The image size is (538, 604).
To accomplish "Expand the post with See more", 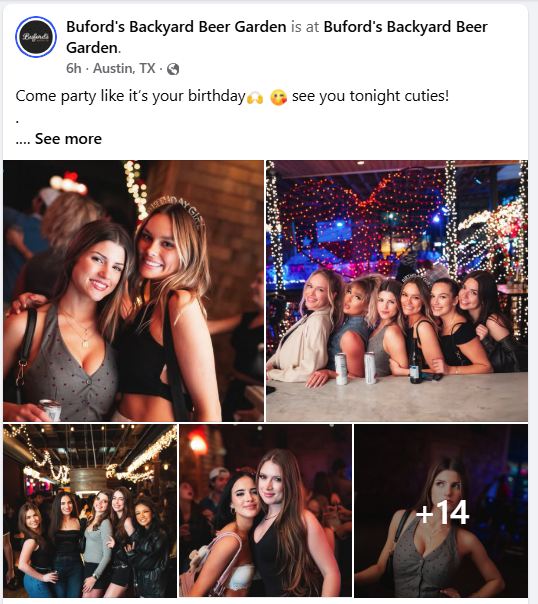I will click(x=68, y=139).
